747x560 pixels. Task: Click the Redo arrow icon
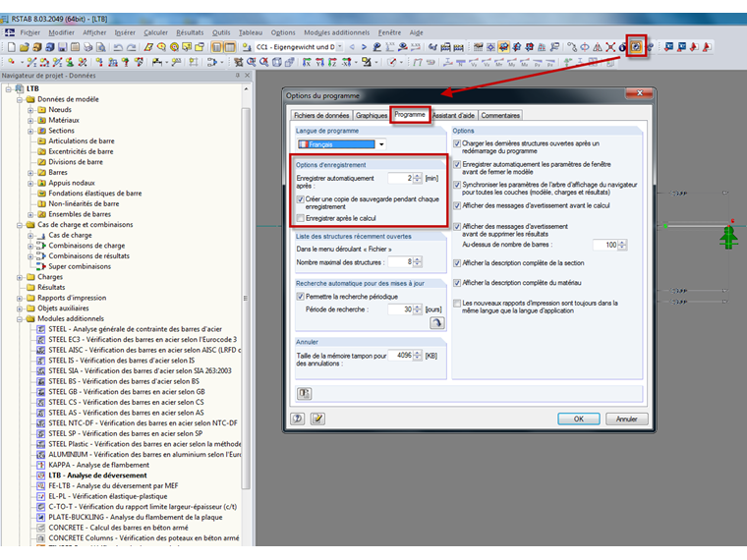(131, 47)
